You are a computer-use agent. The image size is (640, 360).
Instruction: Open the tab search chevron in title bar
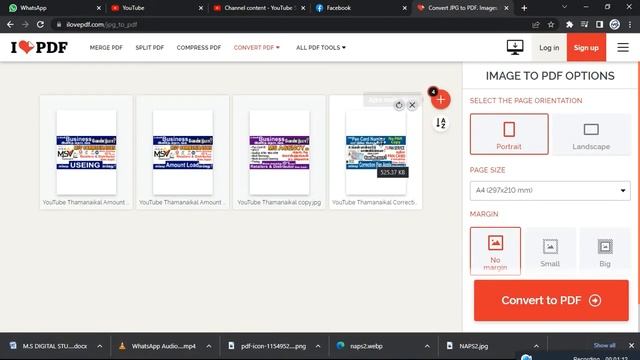564,7
